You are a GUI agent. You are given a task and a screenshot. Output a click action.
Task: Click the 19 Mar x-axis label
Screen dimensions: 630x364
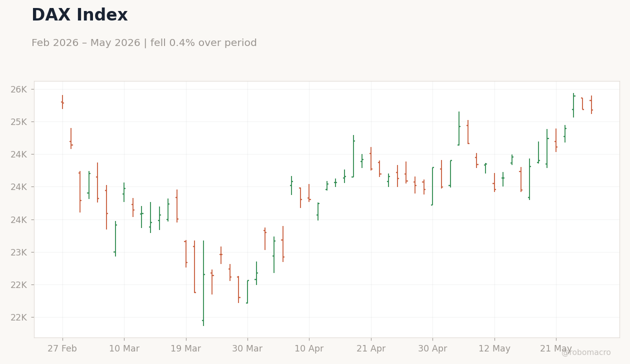(186, 348)
